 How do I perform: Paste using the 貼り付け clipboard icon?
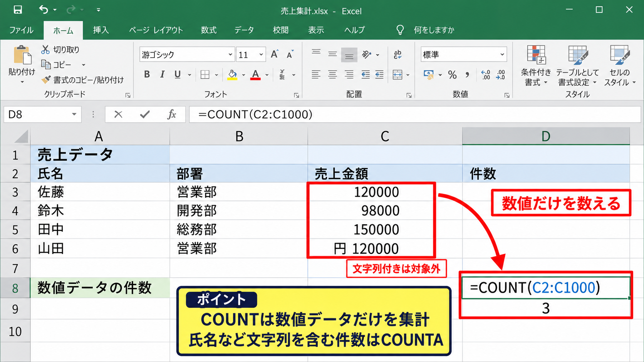coord(22,55)
